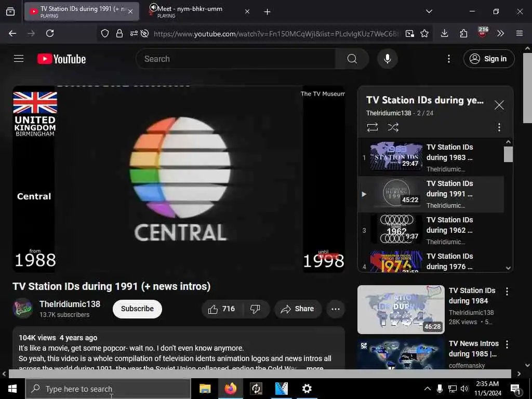Toggle loop playlist
The image size is (532, 399).
pyautogui.click(x=372, y=127)
